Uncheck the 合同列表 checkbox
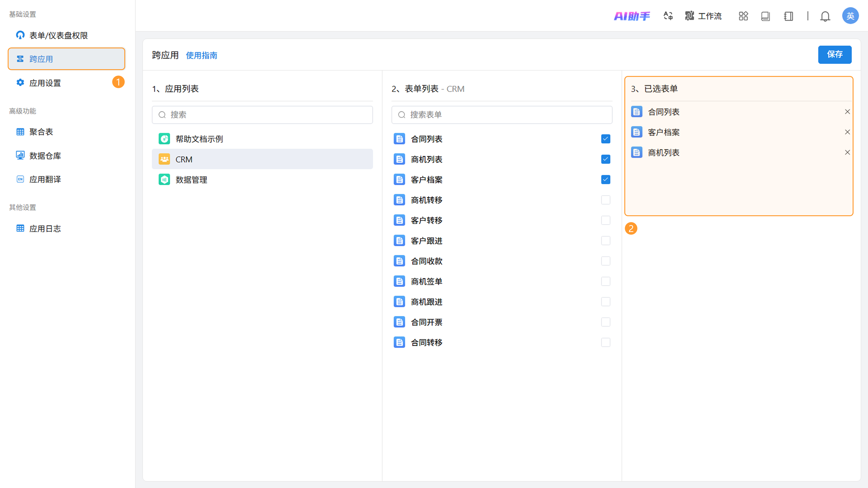868x488 pixels. pyautogui.click(x=606, y=139)
